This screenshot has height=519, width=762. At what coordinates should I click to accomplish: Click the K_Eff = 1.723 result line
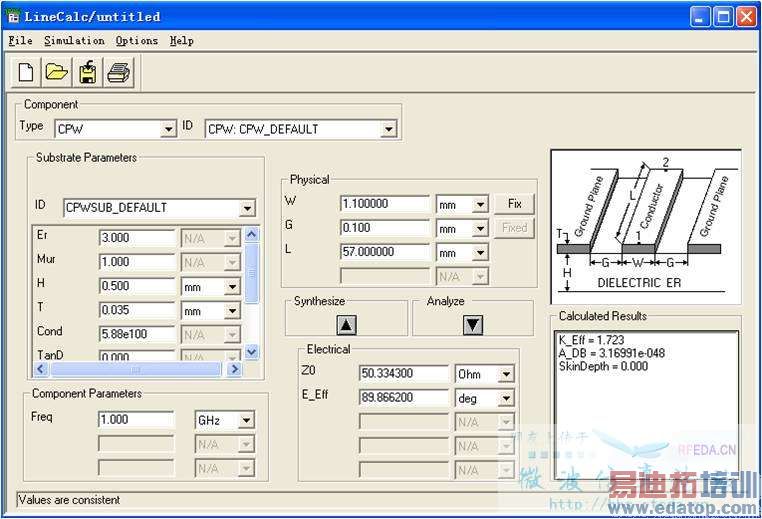point(591,340)
